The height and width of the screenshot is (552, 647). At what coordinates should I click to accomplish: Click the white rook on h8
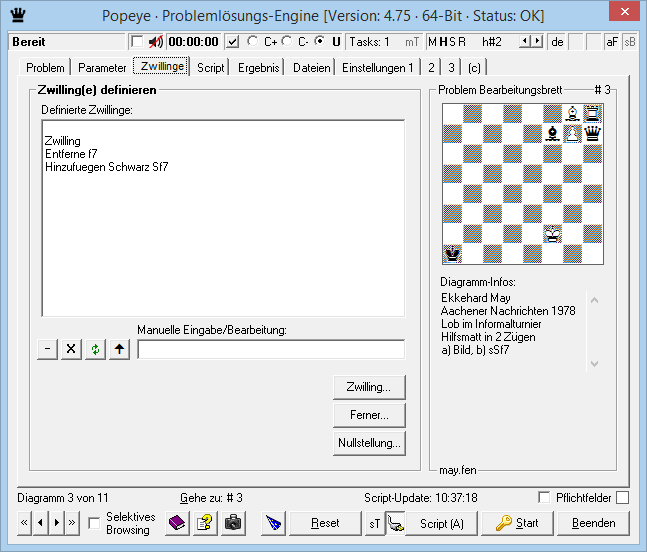coord(593,113)
